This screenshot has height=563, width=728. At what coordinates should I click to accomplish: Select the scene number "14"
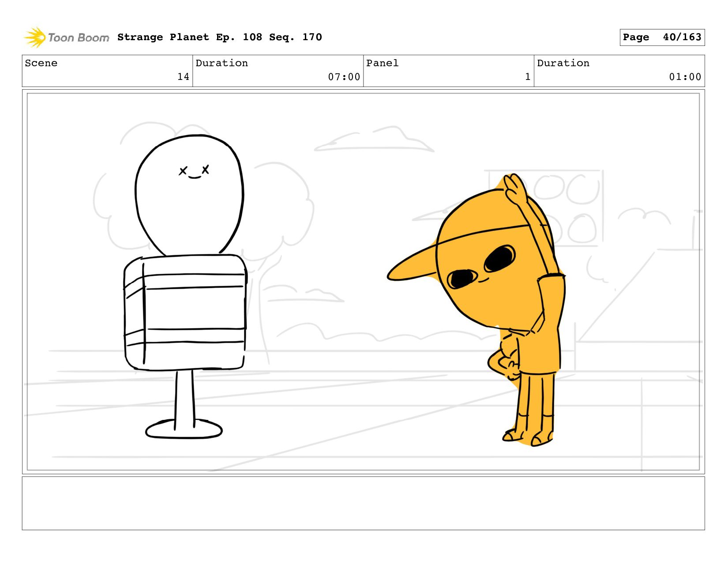click(x=183, y=77)
